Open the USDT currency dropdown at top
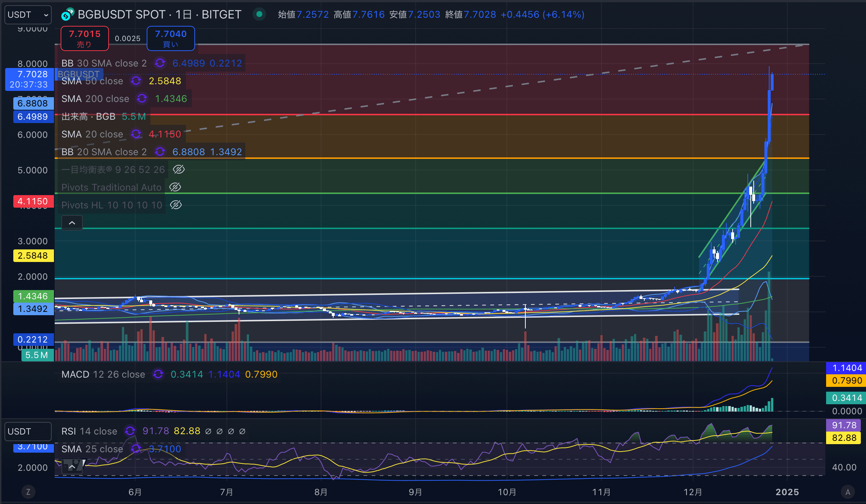Viewport: 866px width, 504px height. click(28, 15)
